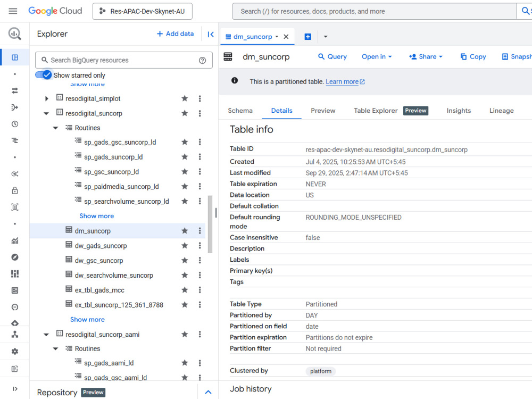Open more actions for ex_tbl_gads_mcc

pyautogui.click(x=200, y=290)
